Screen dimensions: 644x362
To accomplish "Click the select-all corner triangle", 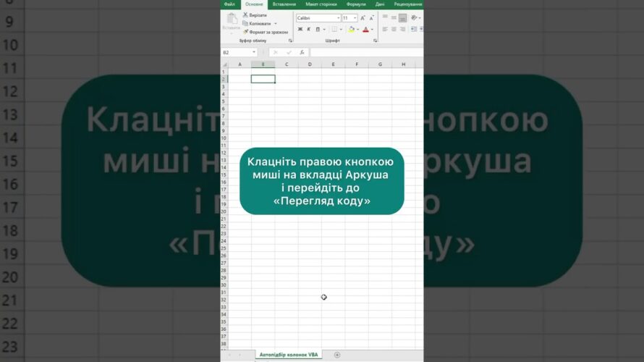I will [x=224, y=64].
